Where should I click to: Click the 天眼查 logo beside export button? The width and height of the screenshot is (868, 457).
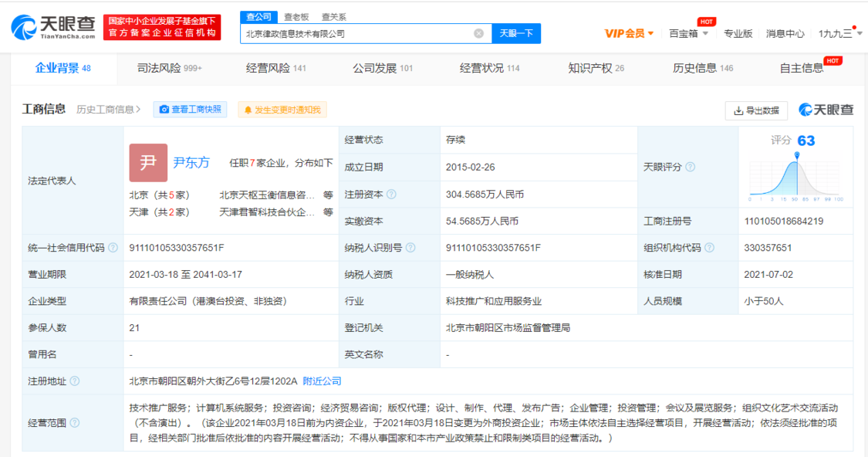pyautogui.click(x=826, y=110)
